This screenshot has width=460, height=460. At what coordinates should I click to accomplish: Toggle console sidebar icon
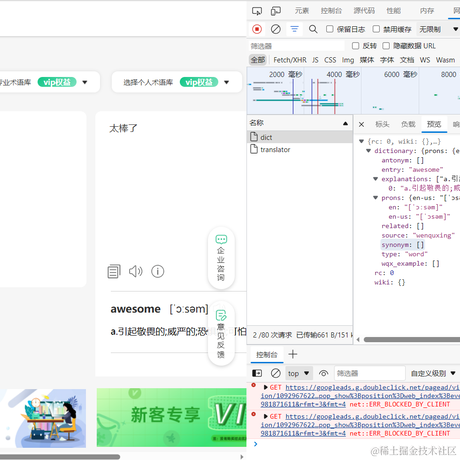coord(257,373)
